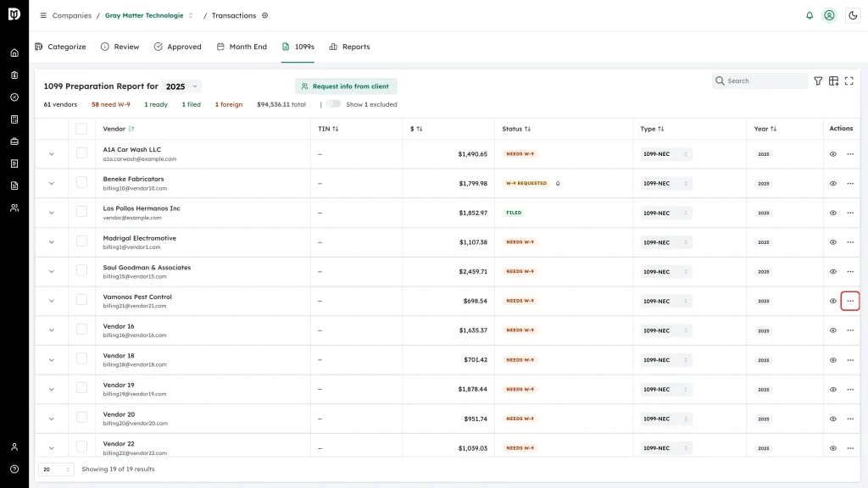Sort table by Vendor column

[119, 129]
